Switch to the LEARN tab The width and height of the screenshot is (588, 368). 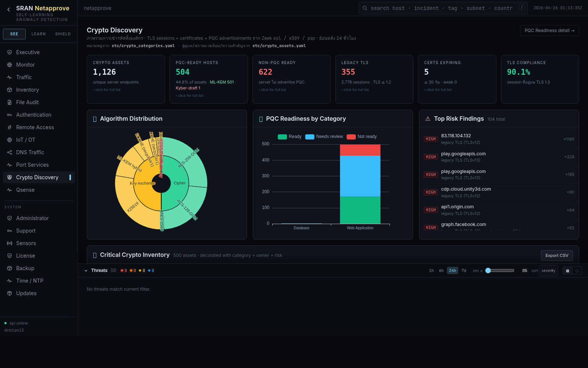(x=39, y=34)
